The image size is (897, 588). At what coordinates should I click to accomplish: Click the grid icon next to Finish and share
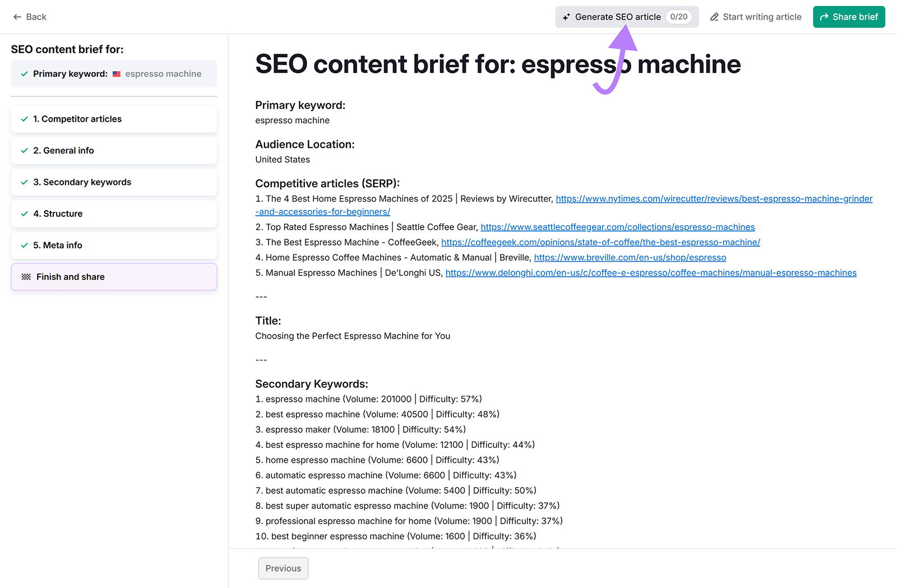click(x=25, y=276)
